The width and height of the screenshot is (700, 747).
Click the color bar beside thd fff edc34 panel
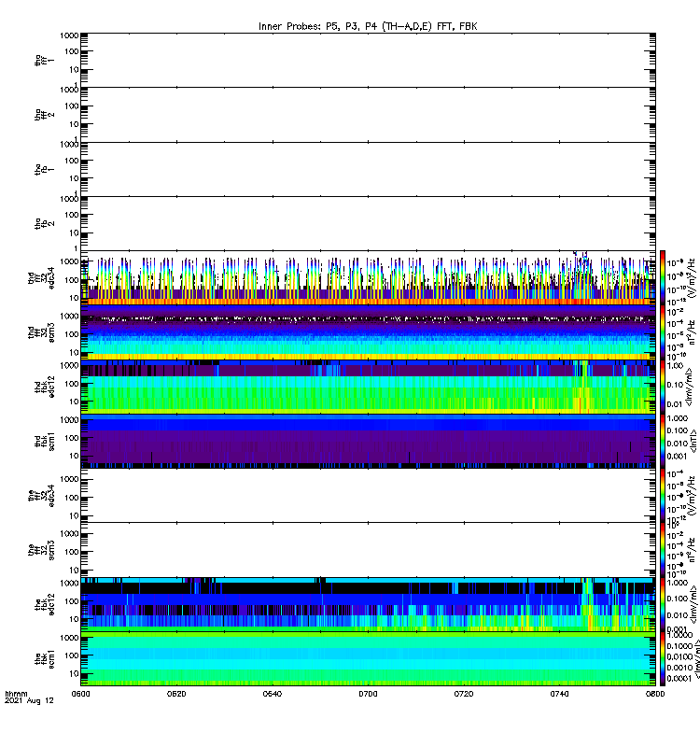[x=663, y=277]
